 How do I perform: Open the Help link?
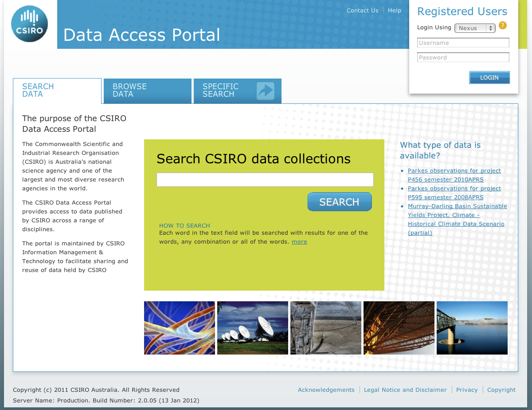395,11
